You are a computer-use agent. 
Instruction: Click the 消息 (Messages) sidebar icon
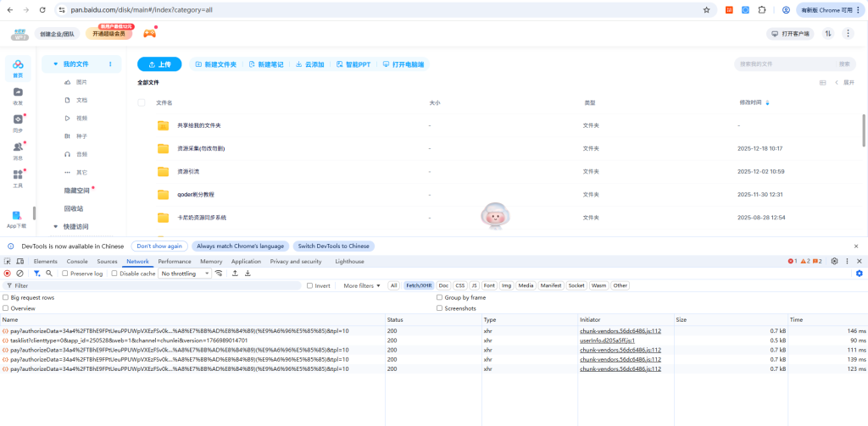(x=18, y=149)
